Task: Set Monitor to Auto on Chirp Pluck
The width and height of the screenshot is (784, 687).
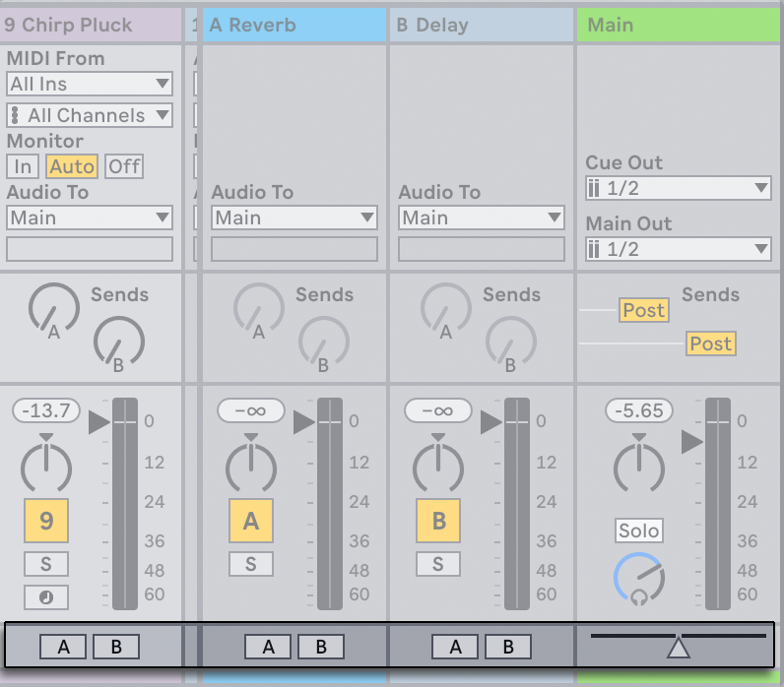Action: click(x=72, y=166)
